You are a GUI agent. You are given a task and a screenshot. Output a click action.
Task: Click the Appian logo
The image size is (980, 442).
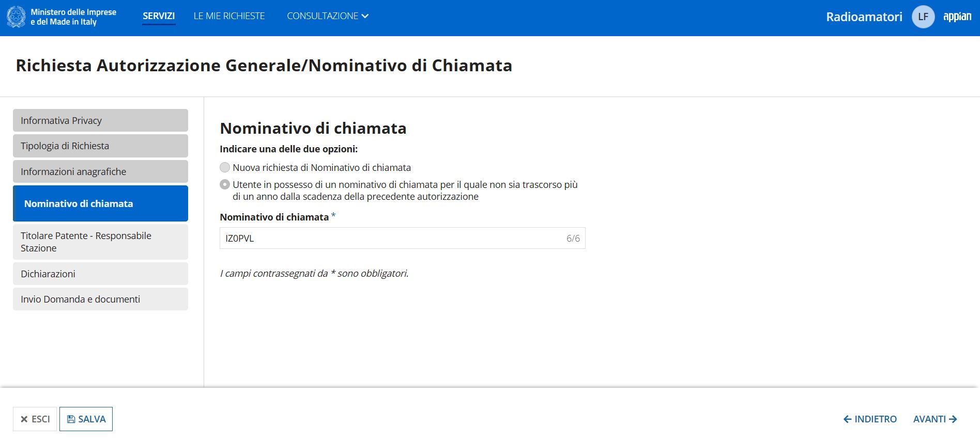coord(957,17)
